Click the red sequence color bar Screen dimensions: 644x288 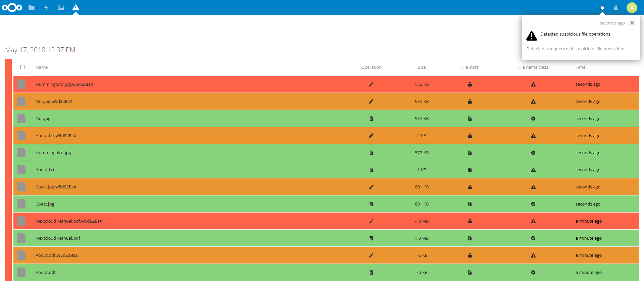click(8, 170)
